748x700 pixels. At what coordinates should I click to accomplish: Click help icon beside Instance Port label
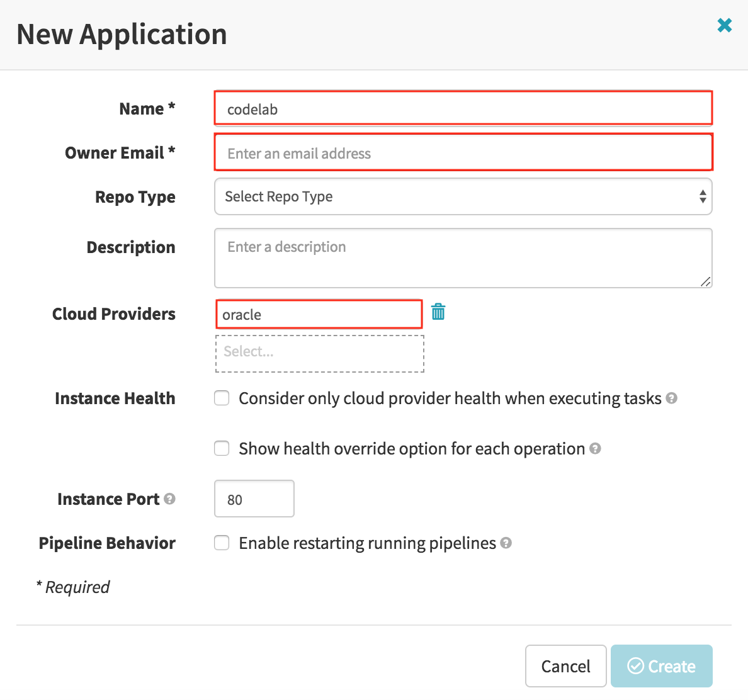(169, 499)
